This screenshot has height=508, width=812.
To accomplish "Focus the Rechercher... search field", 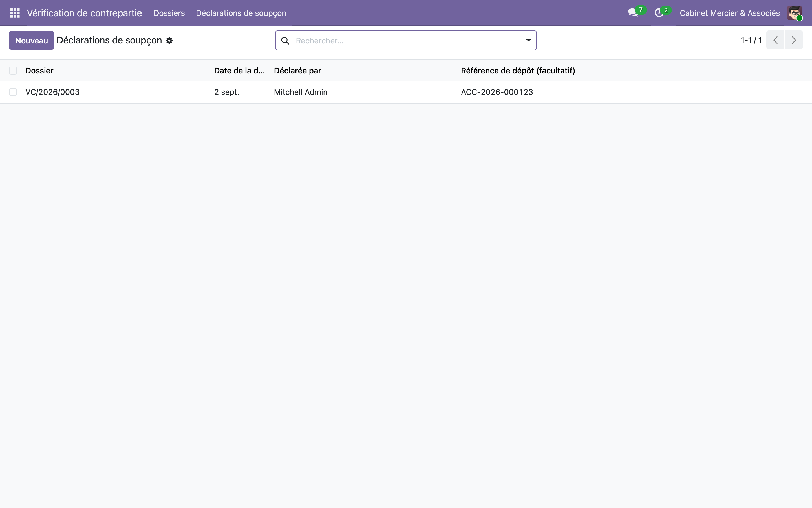I will (406, 41).
